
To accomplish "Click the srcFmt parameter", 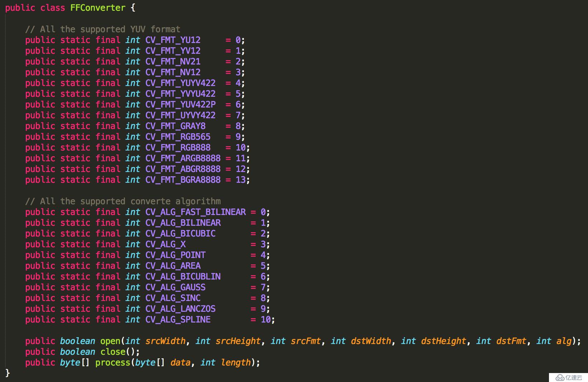I will pyautogui.click(x=306, y=341).
